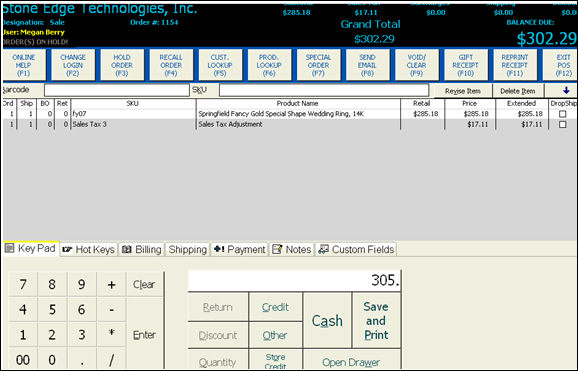Tap keypad double zero key
Image resolution: width=578 pixels, height=371 pixels.
click(23, 359)
